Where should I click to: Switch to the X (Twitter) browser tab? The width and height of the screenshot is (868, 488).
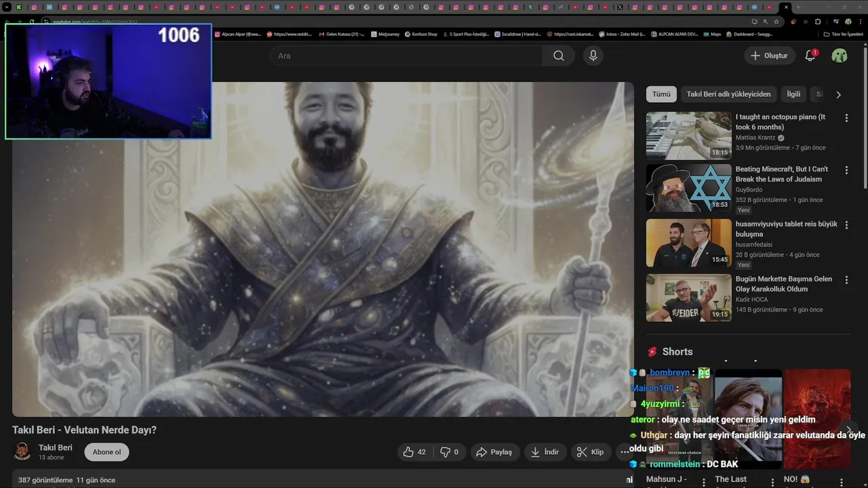point(619,7)
